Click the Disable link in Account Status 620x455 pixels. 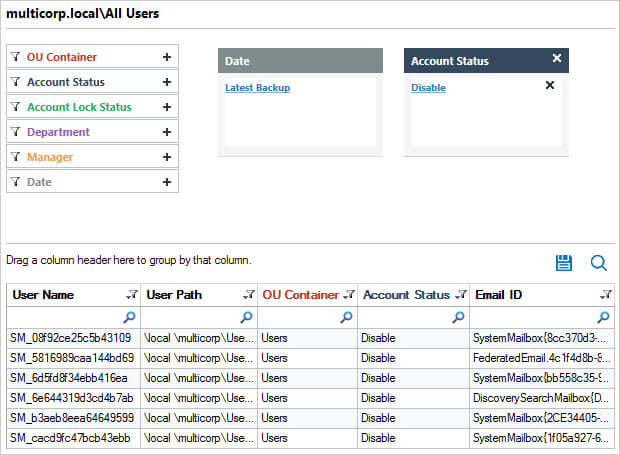pyautogui.click(x=428, y=88)
